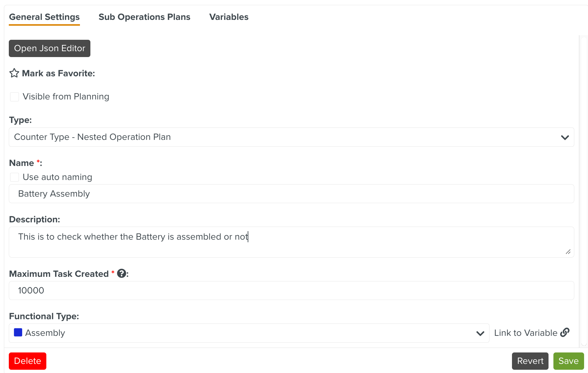Click the Mark as Favorite star icon
588x373 pixels.
click(x=14, y=73)
